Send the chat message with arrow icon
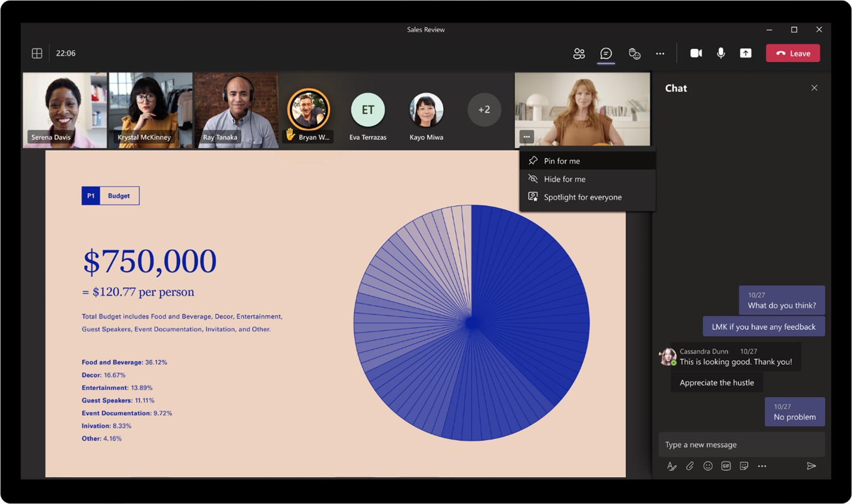 pyautogui.click(x=811, y=466)
